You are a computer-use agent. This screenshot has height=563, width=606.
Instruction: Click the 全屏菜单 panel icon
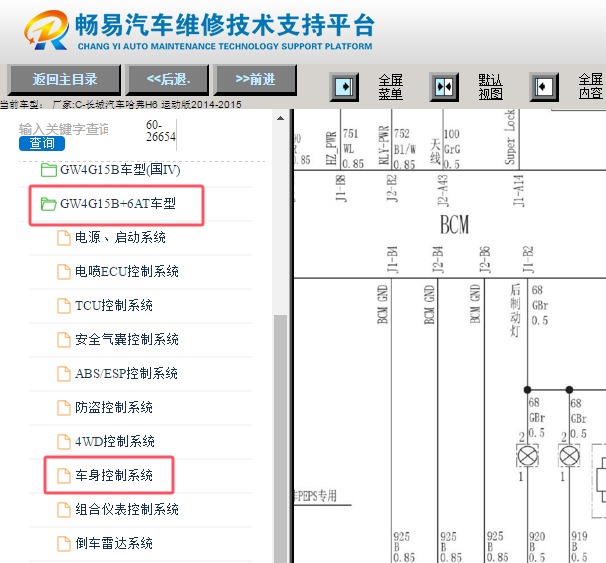tap(344, 87)
